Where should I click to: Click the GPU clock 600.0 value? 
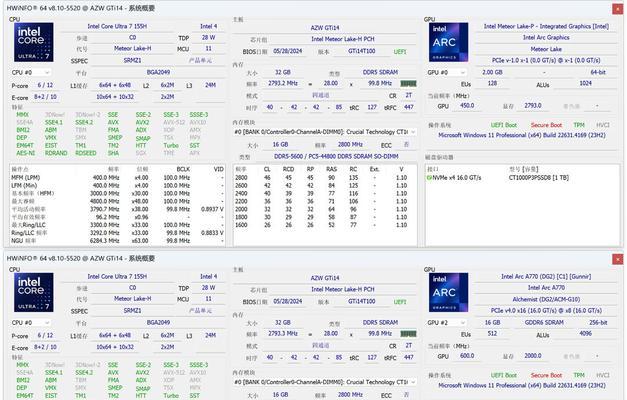click(x=467, y=356)
